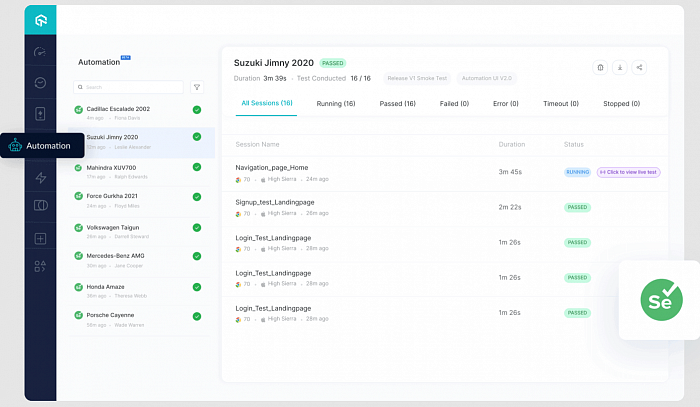Viewport: 700px width, 407px height.
Task: Click PASSED badge next to Suzuki Jimny title
Action: 333,63
